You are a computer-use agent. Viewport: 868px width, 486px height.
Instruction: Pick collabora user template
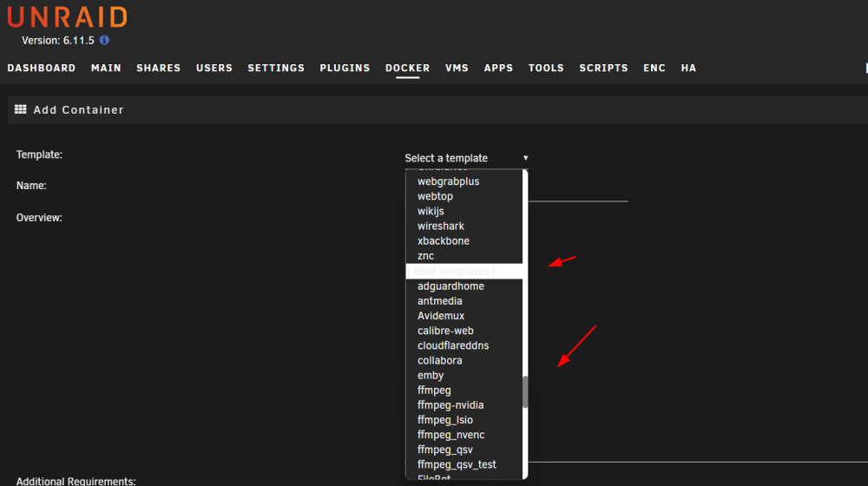coord(464,361)
